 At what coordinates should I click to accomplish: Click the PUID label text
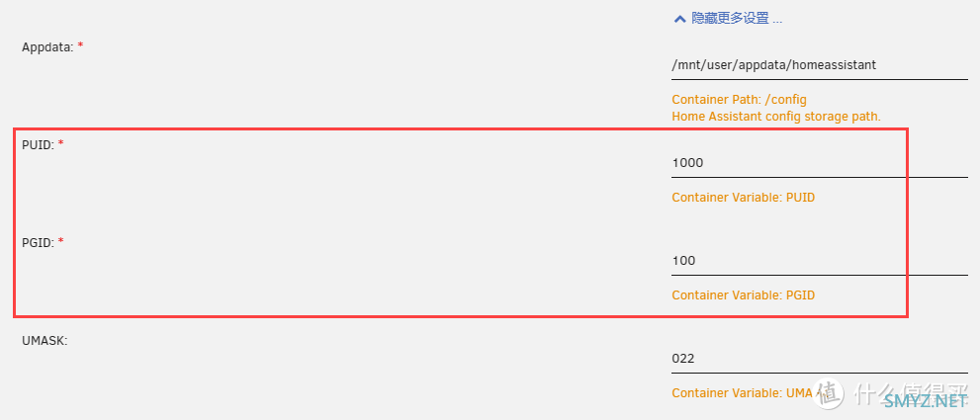[x=39, y=145]
